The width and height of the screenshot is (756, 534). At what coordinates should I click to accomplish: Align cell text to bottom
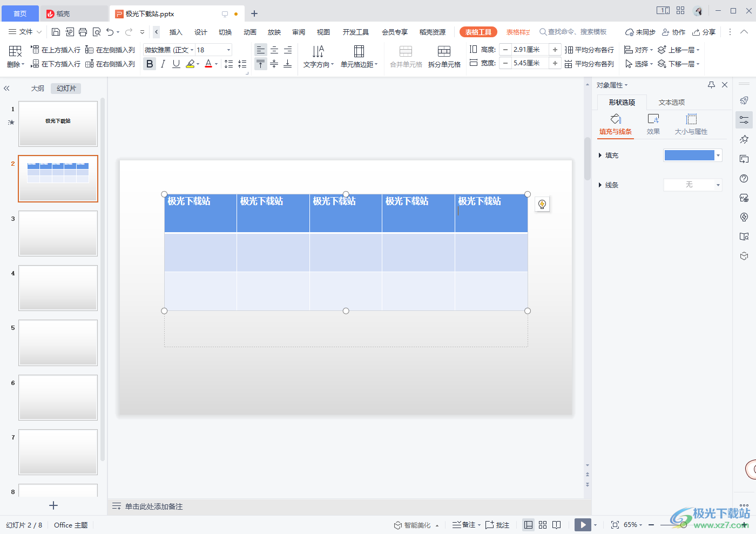288,64
